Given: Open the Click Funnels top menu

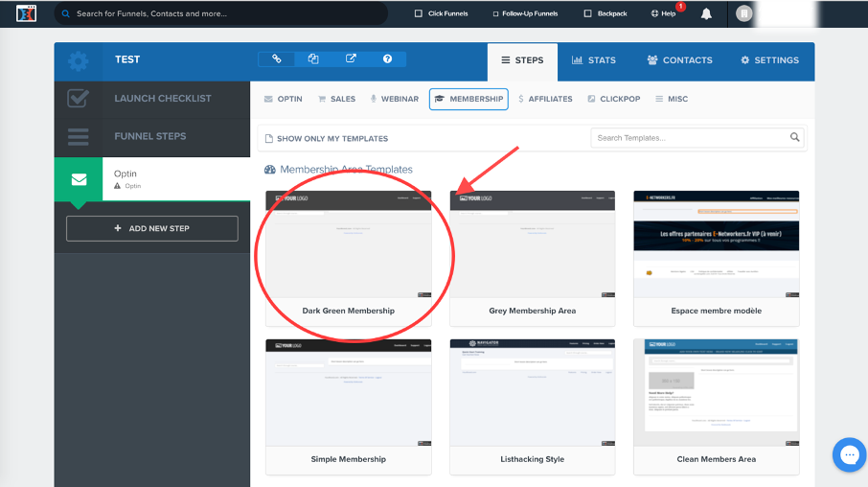Looking at the screenshot, I should tap(442, 13).
